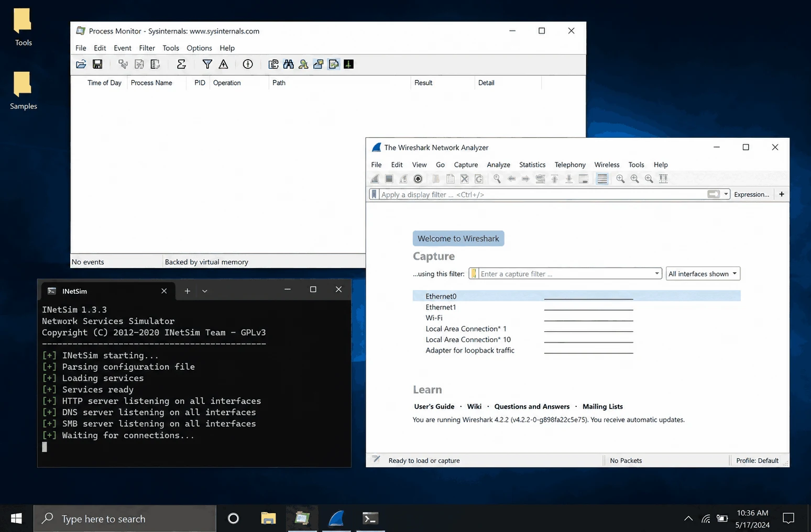Click the Save floppy icon in Process Monitor

tap(97, 64)
